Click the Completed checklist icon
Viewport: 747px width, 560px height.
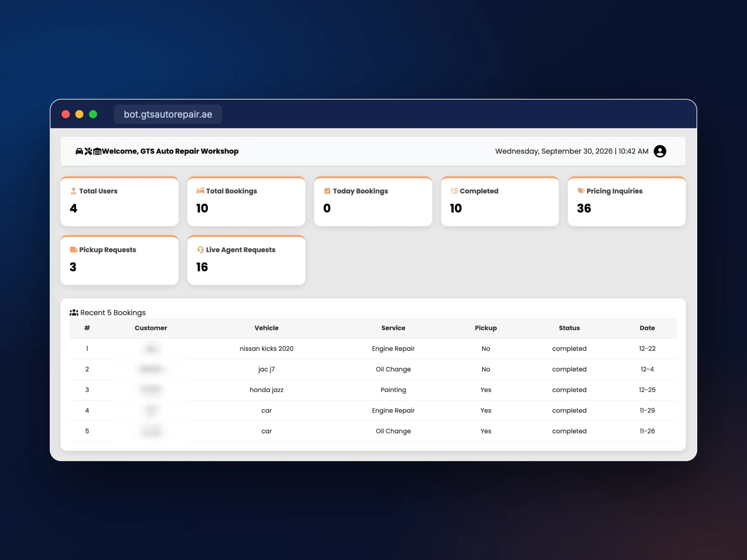(454, 191)
